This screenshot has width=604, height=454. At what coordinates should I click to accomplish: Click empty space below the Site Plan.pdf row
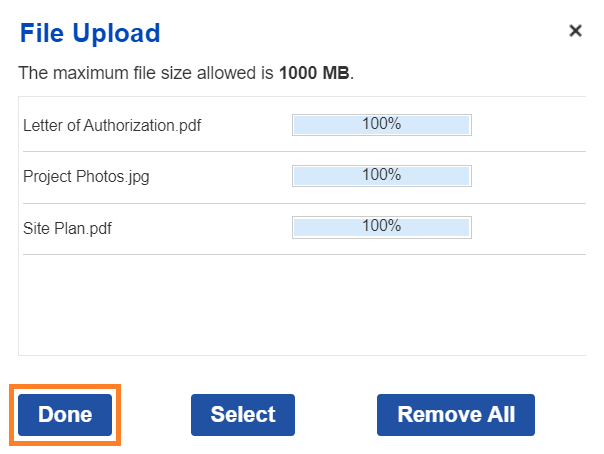pyautogui.click(x=300, y=305)
